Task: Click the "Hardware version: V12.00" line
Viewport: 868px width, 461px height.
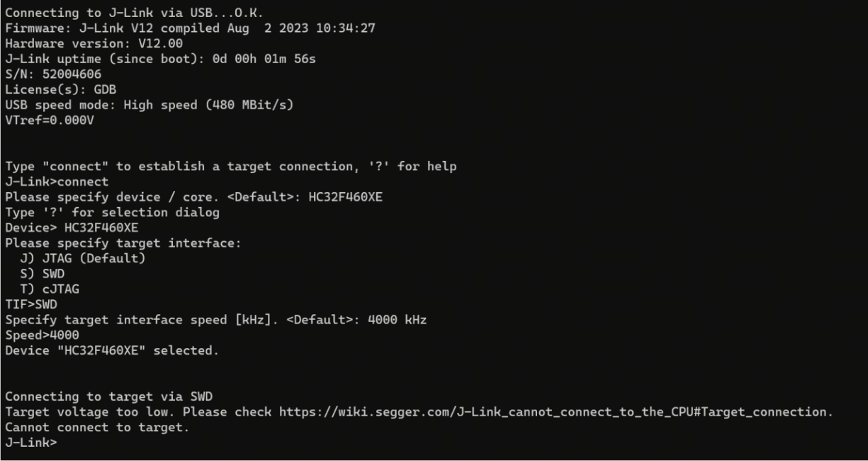Action: pyautogui.click(x=84, y=44)
